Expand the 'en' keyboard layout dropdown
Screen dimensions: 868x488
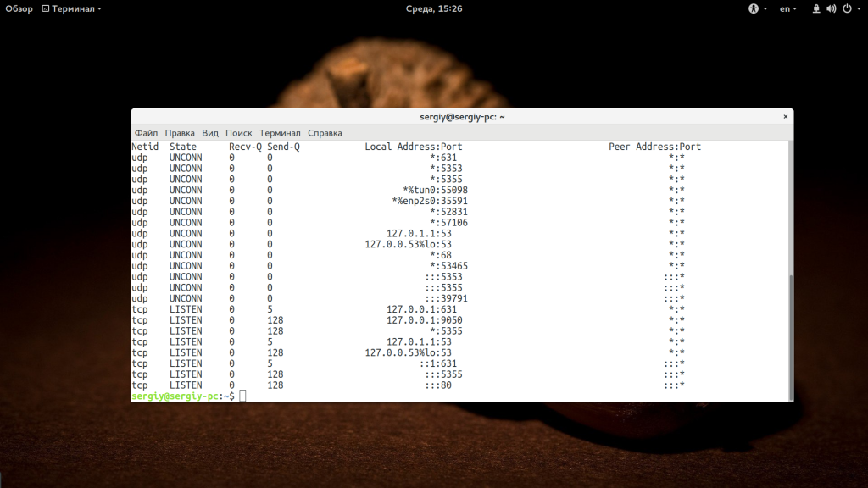click(x=788, y=8)
